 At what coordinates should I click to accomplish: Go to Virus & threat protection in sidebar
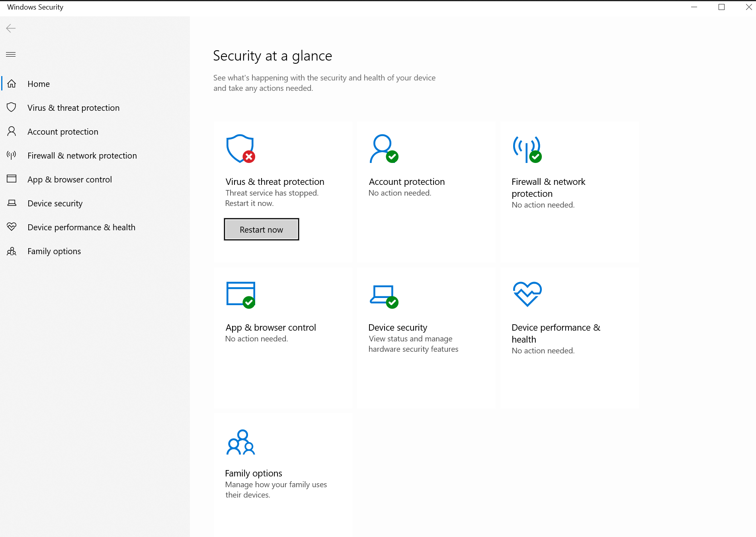tap(95, 108)
